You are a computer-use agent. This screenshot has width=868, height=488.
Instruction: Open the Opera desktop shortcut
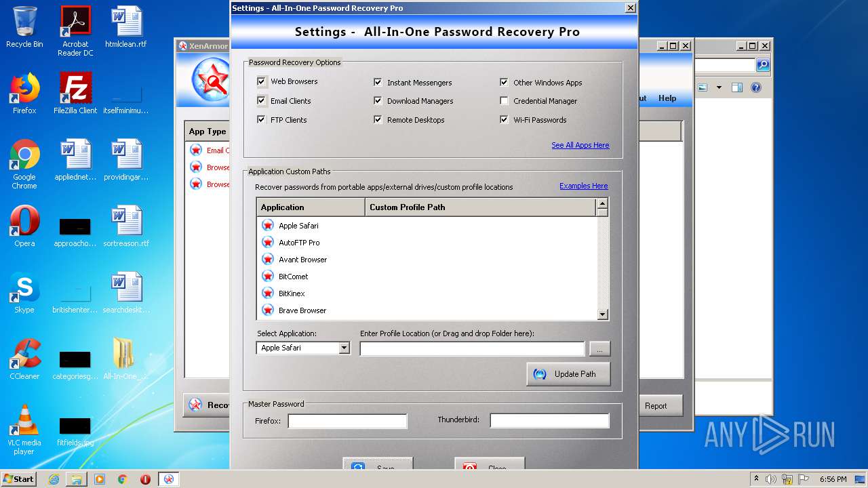point(24,226)
